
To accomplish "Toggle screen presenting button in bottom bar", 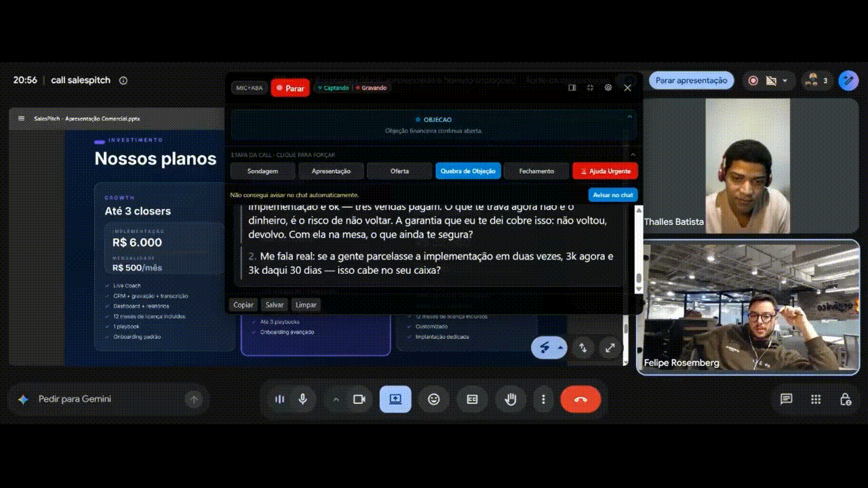I will [x=395, y=399].
